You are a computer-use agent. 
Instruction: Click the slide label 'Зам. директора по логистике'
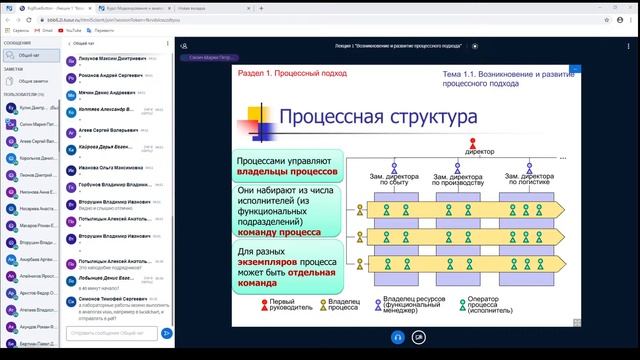[x=529, y=179]
